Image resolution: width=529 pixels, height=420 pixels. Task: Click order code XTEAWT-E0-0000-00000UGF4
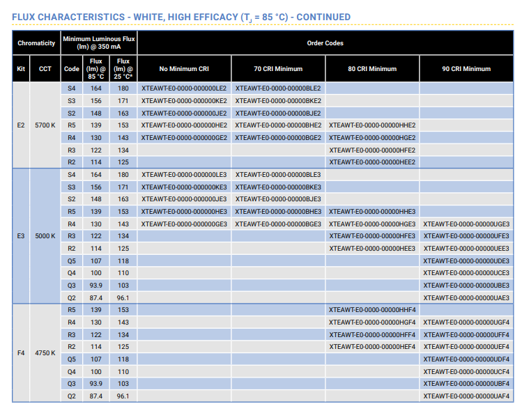coord(466,322)
